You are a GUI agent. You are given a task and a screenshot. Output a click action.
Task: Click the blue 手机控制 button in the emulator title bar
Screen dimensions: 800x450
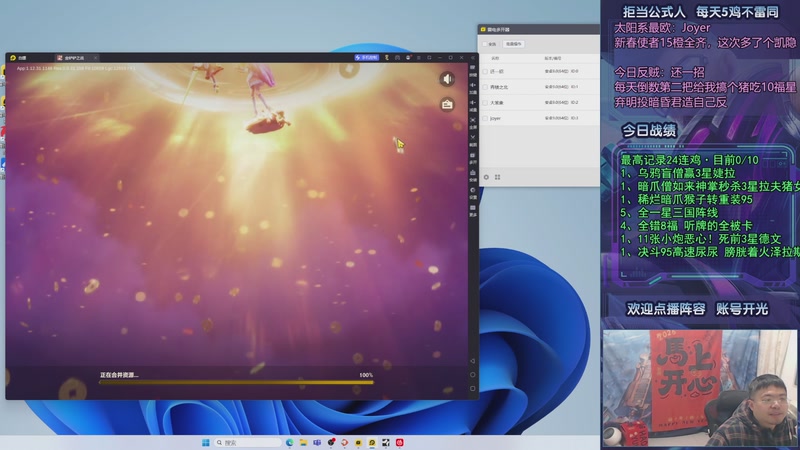(367, 58)
